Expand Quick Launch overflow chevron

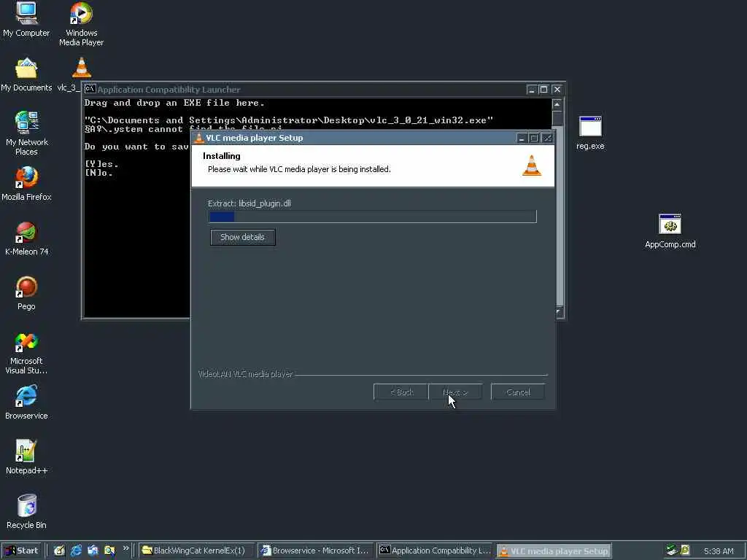[x=125, y=548]
